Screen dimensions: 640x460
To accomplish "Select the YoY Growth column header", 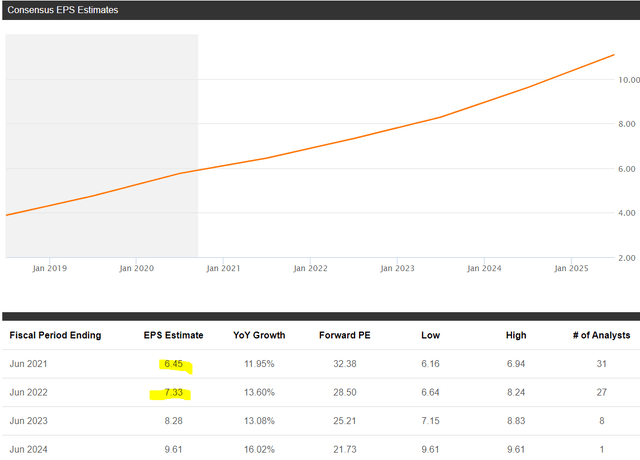I will click(256, 335).
